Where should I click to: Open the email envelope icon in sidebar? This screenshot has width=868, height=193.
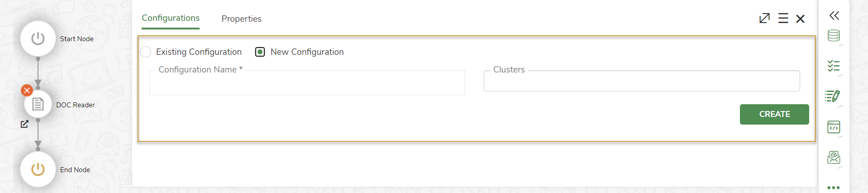click(x=834, y=157)
